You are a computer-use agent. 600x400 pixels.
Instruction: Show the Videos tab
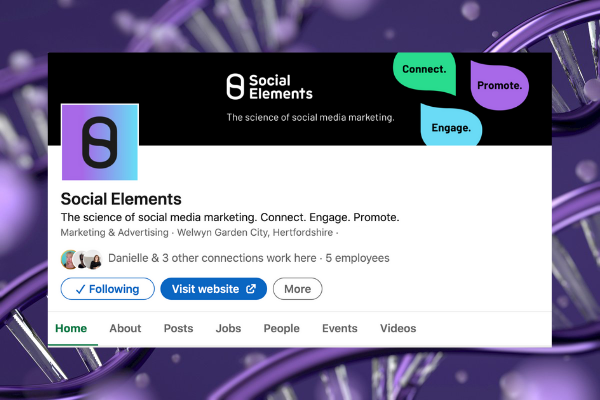pyautogui.click(x=398, y=328)
